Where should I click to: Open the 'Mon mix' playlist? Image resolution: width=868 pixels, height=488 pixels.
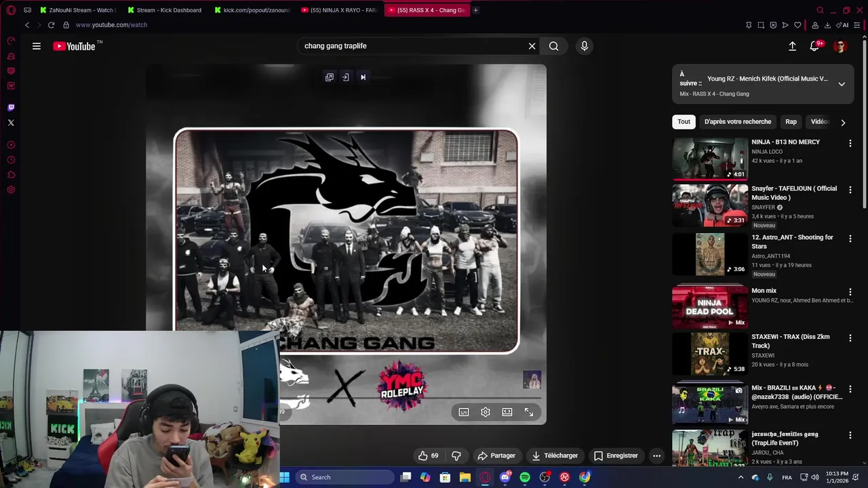pos(710,306)
